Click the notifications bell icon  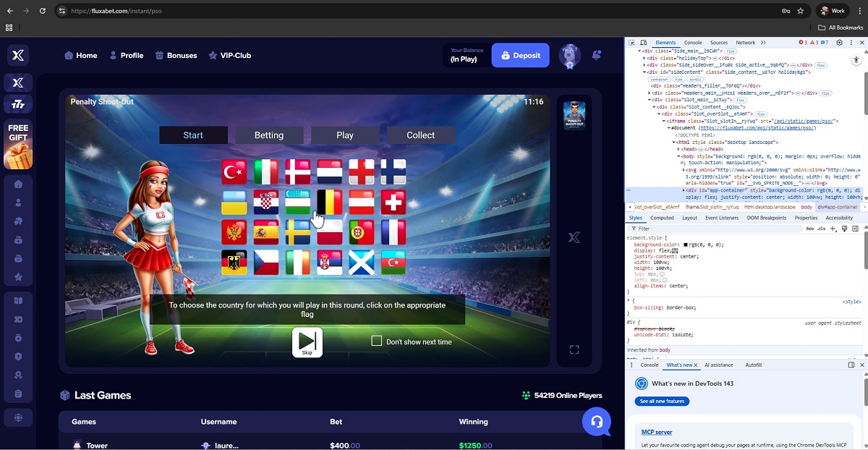coord(597,55)
